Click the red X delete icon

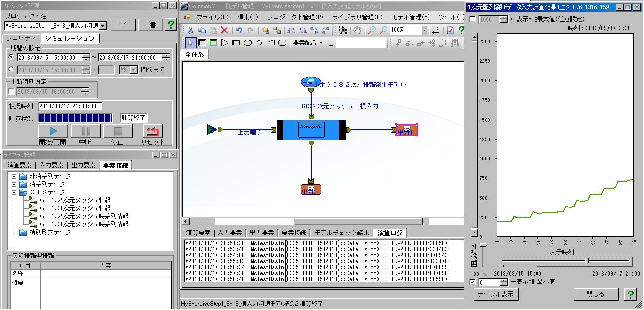[x=224, y=30]
